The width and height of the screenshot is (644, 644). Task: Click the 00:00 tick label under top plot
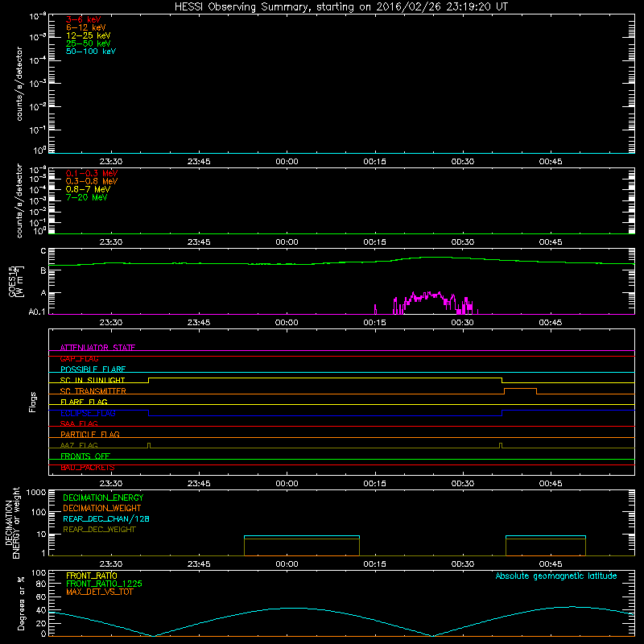[287, 162]
